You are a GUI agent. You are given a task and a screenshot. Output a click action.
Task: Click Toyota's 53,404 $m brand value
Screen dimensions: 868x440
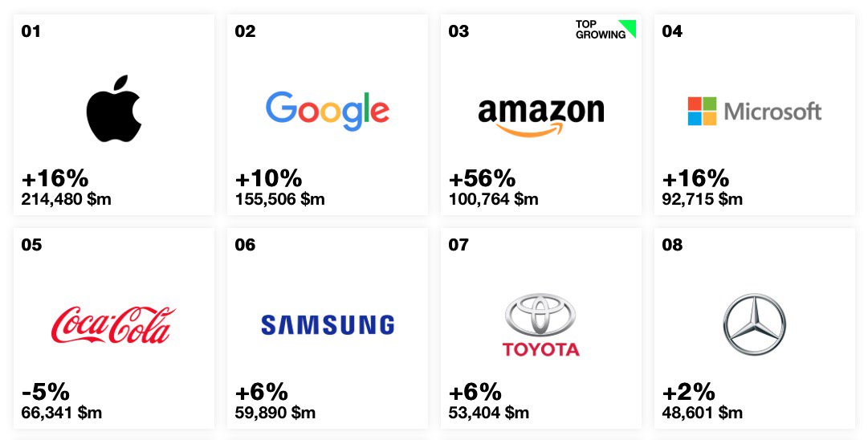(488, 413)
